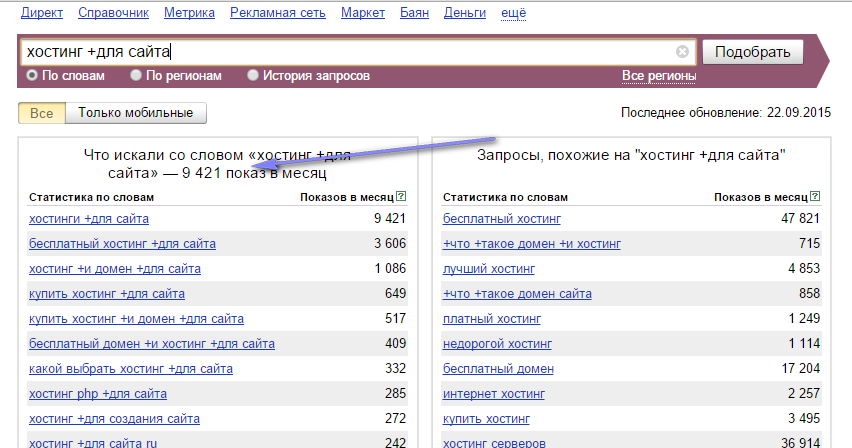Open the 'платный хостинг' query
This screenshot has width=852, height=448.
click(x=492, y=319)
